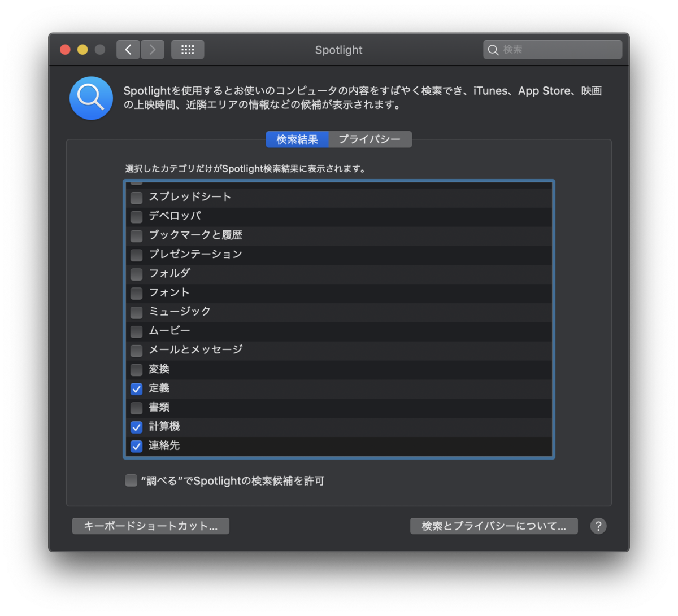678x616 pixels.
Task: Select the スプレッドシート row label
Action: click(x=190, y=197)
